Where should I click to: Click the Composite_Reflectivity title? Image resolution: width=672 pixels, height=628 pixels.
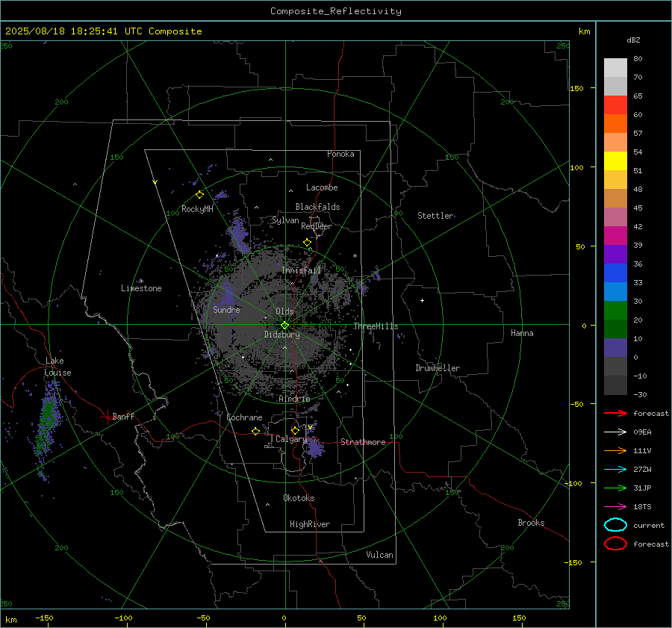point(336,11)
